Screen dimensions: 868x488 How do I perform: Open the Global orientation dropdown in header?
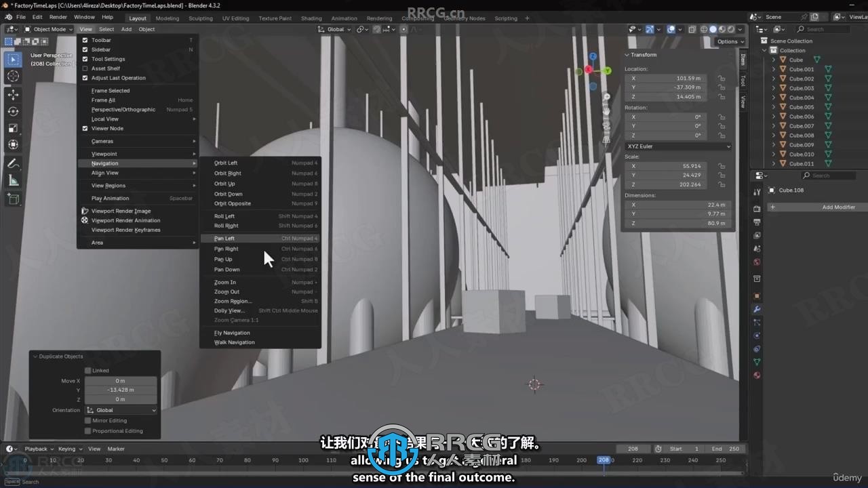click(x=334, y=29)
